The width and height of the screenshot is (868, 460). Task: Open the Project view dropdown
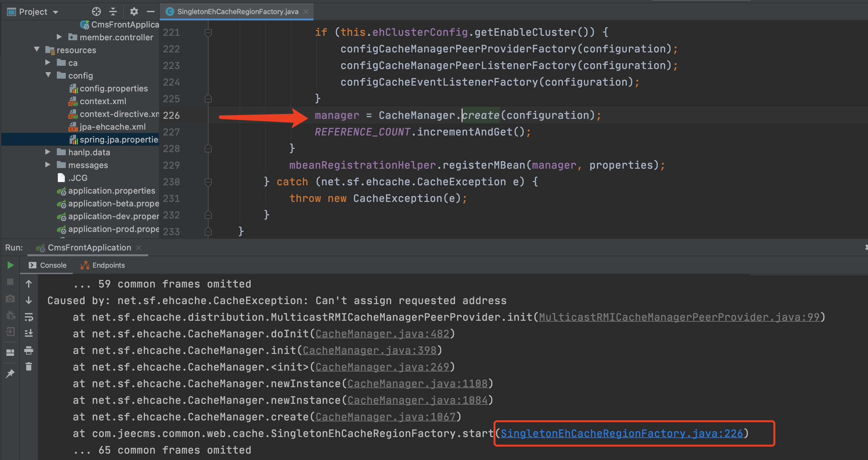coord(56,12)
